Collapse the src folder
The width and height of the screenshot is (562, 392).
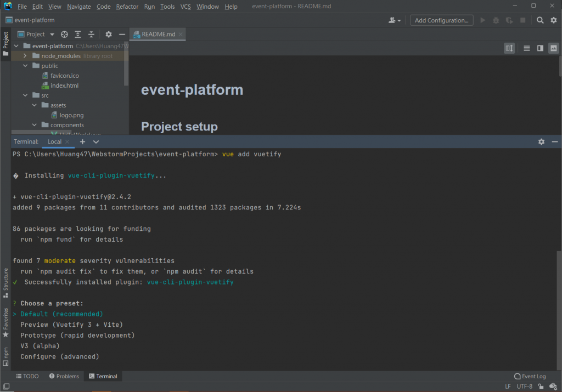pos(25,95)
